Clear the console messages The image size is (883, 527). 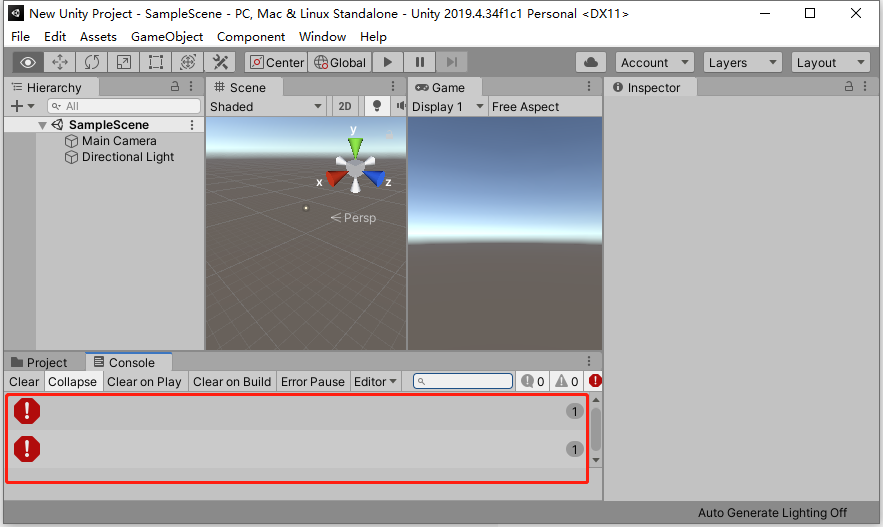24,382
